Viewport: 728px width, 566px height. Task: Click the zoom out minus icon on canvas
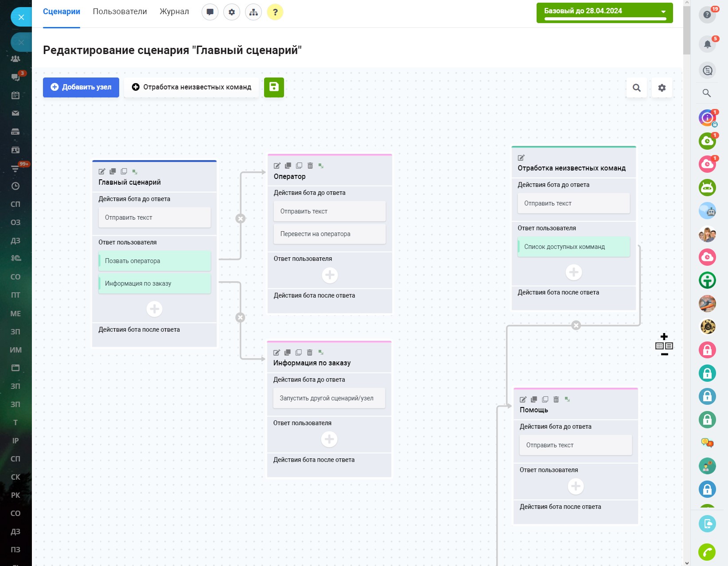[664, 354]
